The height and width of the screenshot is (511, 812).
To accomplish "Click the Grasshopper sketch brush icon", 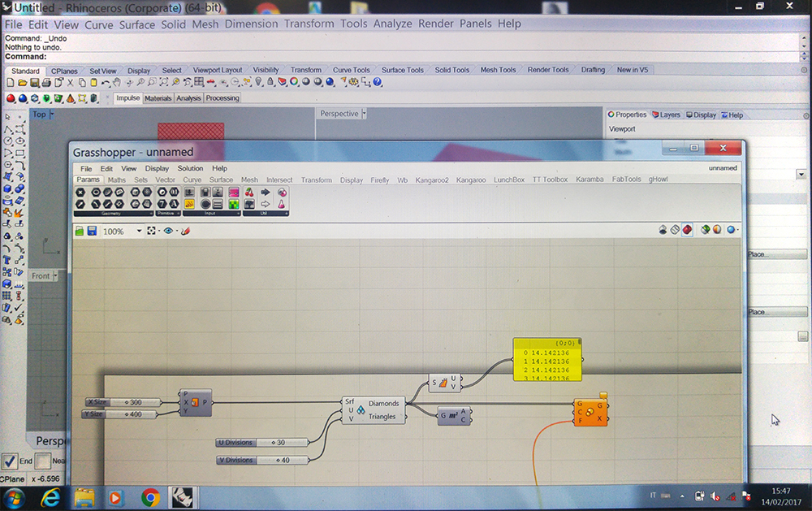I will (186, 231).
